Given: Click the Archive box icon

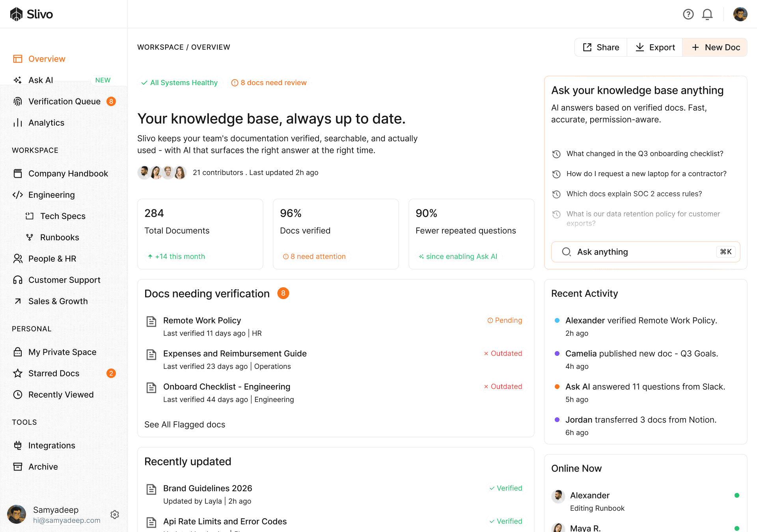Looking at the screenshot, I should (x=18, y=467).
